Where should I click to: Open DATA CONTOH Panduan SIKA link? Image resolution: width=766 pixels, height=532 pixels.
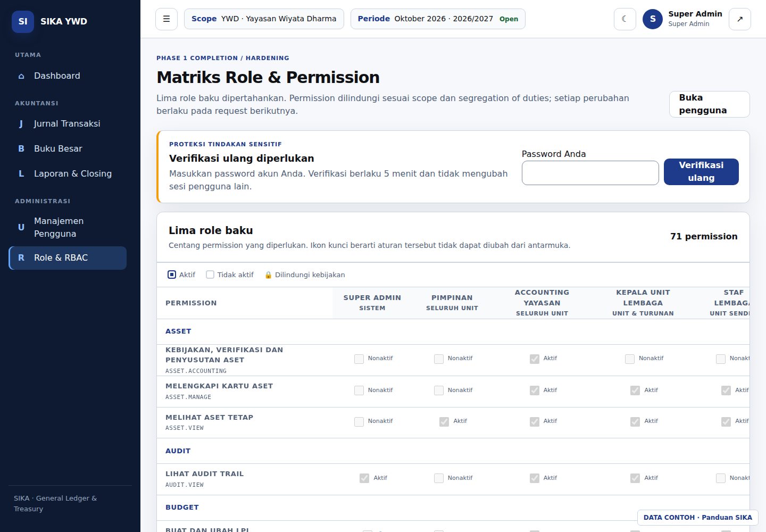pyautogui.click(x=697, y=518)
